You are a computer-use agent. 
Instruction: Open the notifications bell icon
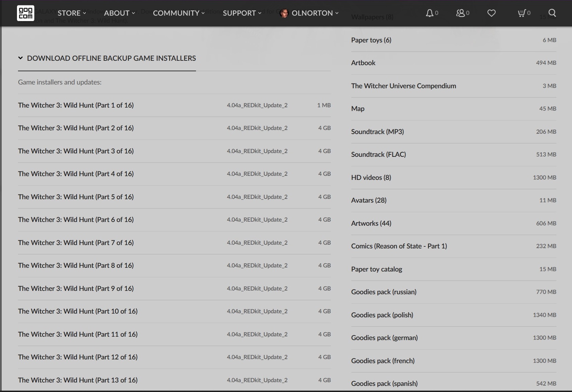click(x=430, y=13)
